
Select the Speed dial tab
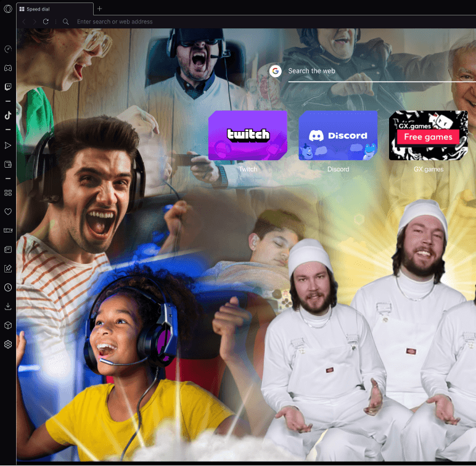(x=55, y=9)
